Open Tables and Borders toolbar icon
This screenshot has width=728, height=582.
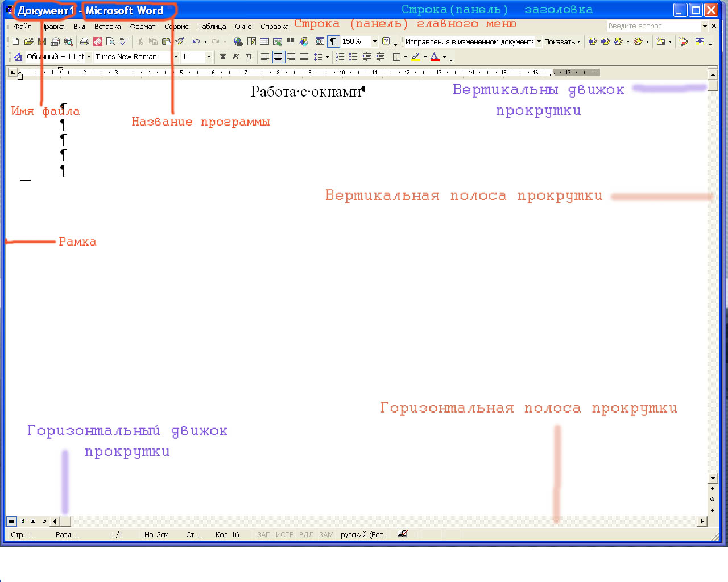tap(251, 41)
